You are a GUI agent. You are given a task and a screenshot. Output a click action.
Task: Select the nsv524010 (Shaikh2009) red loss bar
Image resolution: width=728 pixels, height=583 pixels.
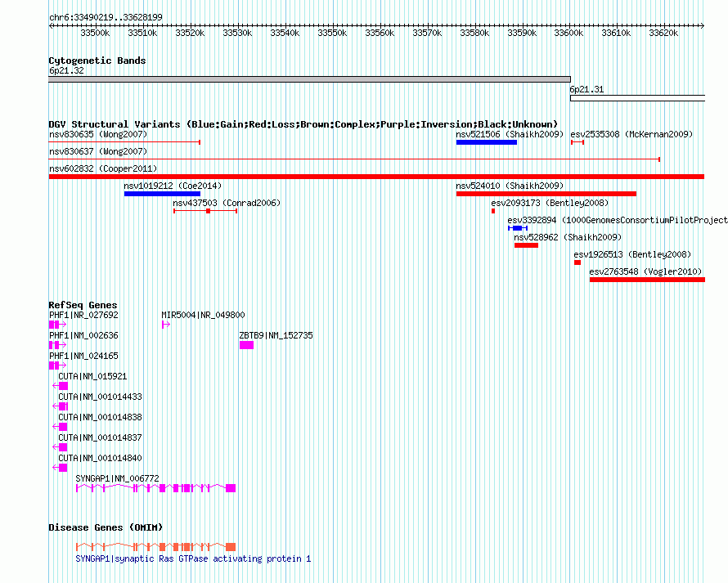tap(546, 194)
